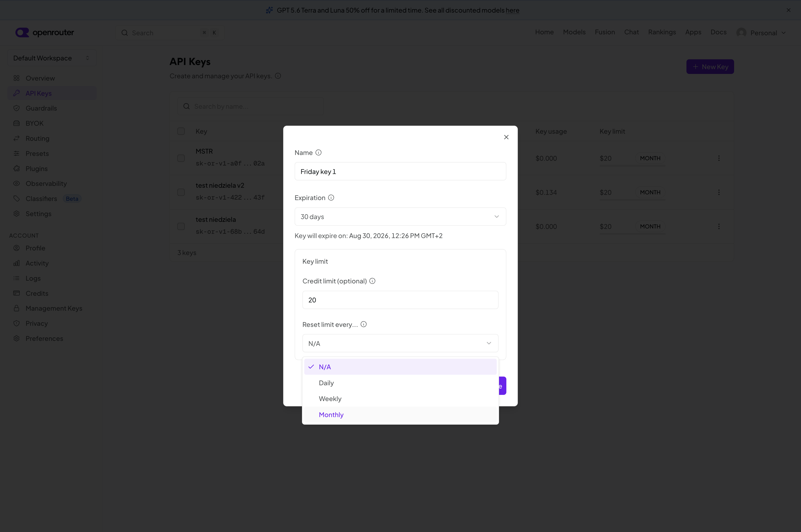801x532 pixels.
Task: Open API Keys sidebar item
Action: click(52, 93)
